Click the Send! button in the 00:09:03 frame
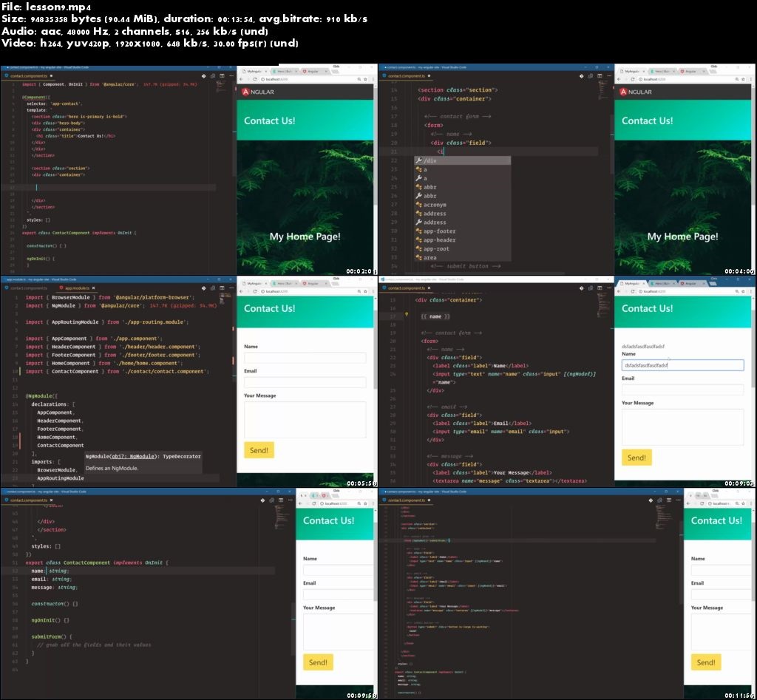 click(x=637, y=458)
